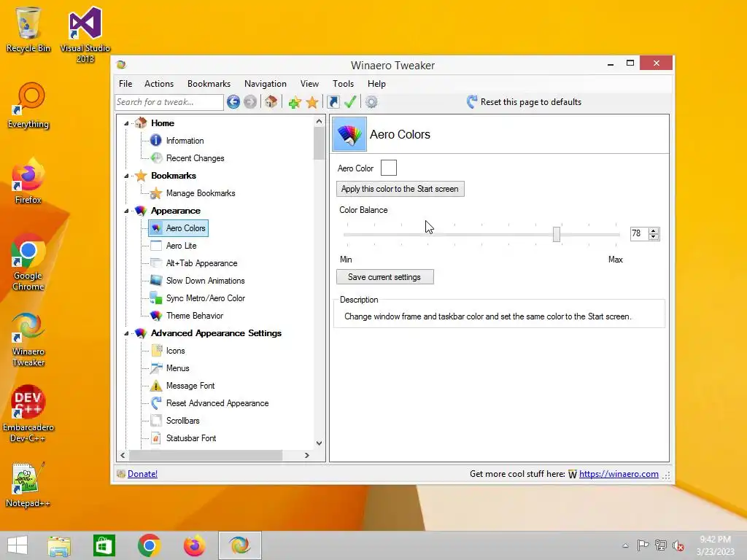Click the Aero Colors palette header icon

pos(349,134)
